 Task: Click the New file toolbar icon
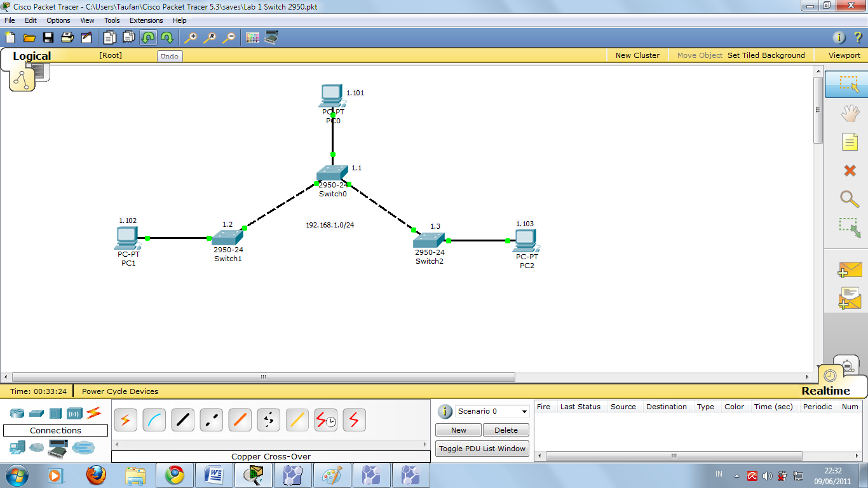tap(10, 37)
